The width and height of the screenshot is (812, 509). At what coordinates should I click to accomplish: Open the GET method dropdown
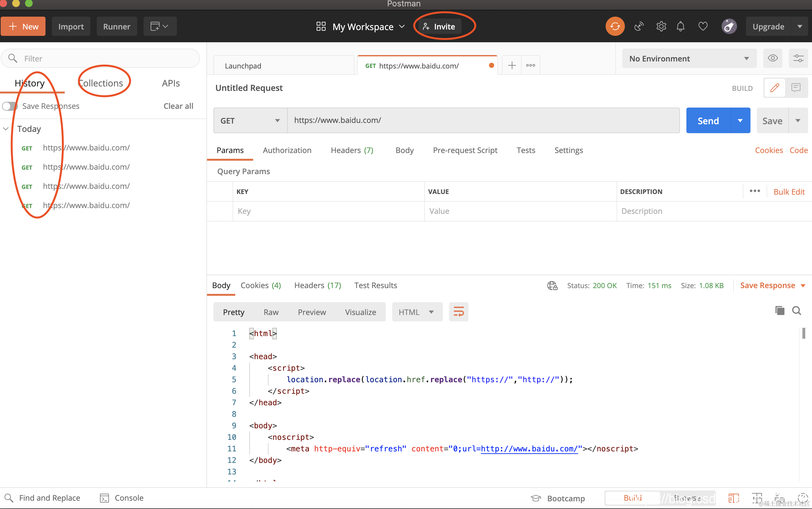[250, 120]
